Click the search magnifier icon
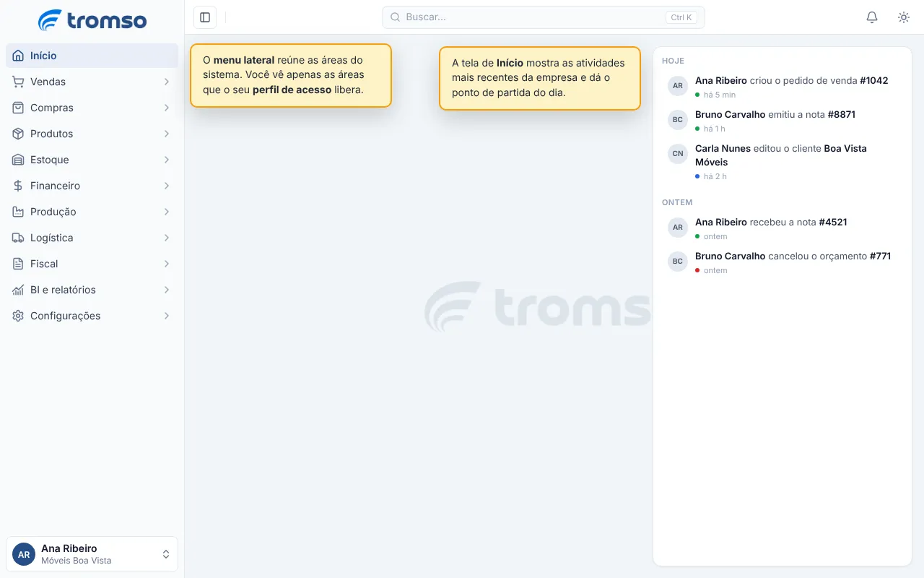Screen dimensions: 924x578 (395, 17)
